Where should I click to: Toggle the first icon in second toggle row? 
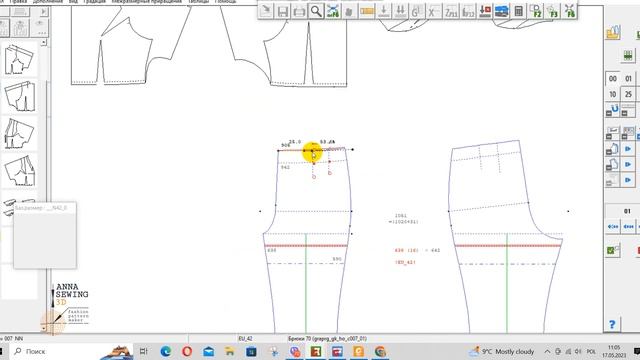pyautogui.click(x=612, y=133)
